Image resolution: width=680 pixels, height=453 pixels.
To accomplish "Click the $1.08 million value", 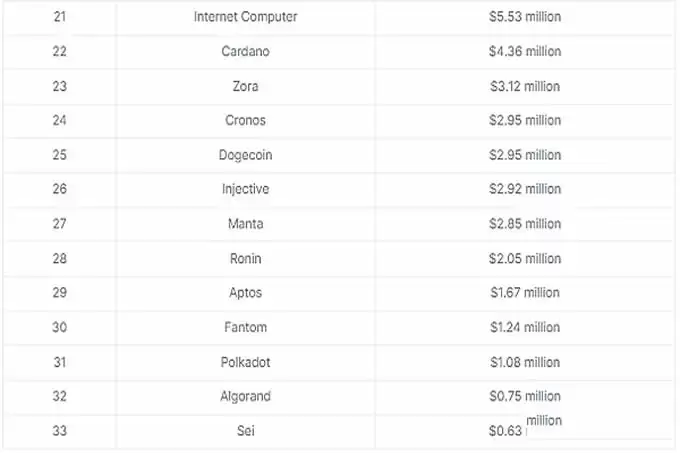I will click(525, 362).
